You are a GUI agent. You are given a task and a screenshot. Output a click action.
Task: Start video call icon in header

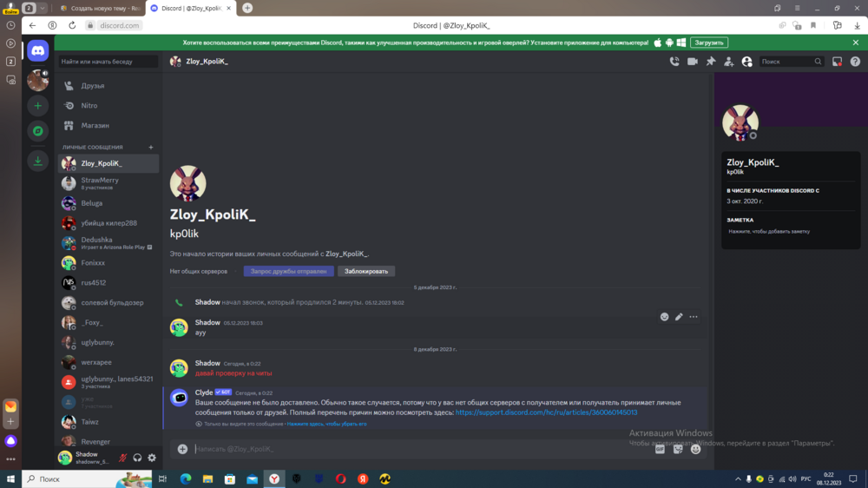pos(693,62)
